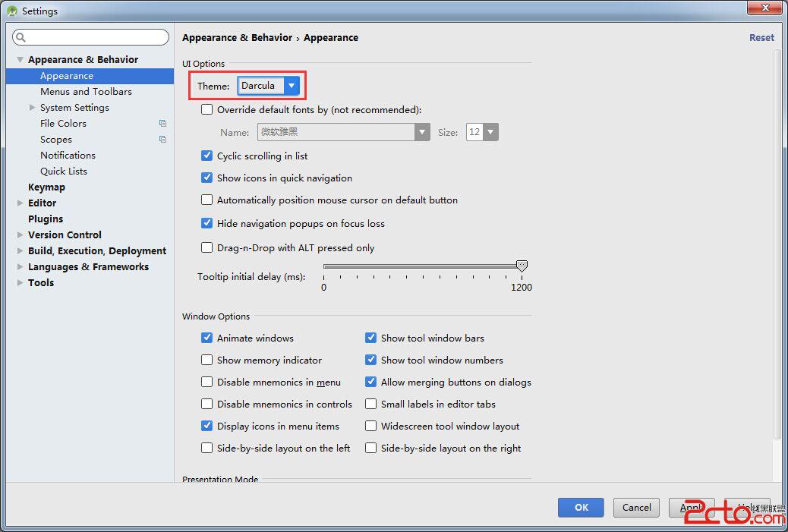Click Android Studio icon in title bar
This screenshot has height=532, width=788.
12,11
